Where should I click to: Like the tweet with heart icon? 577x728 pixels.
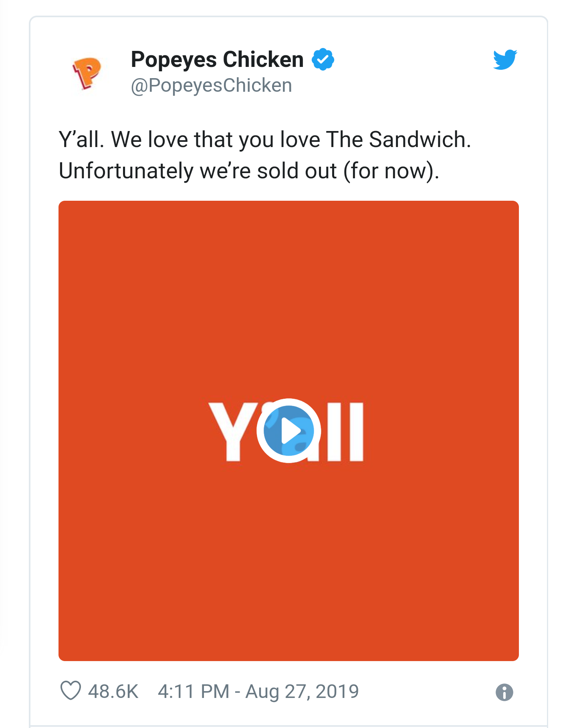(71, 691)
